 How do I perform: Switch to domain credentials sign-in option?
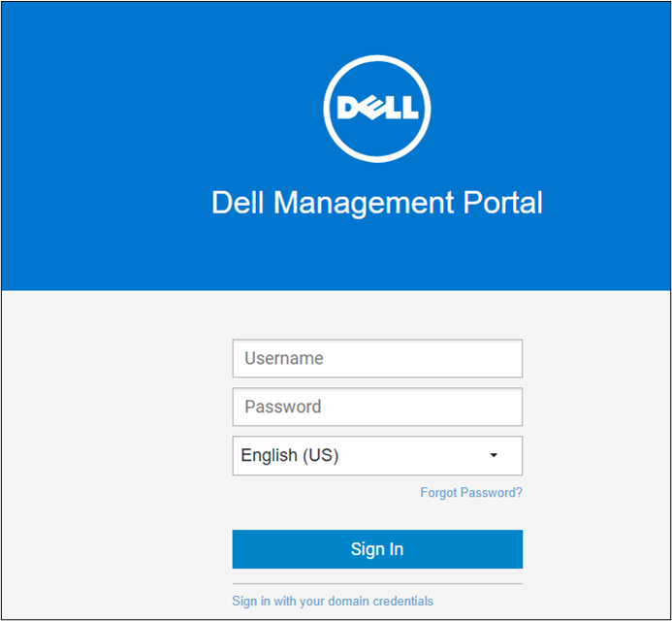(333, 602)
